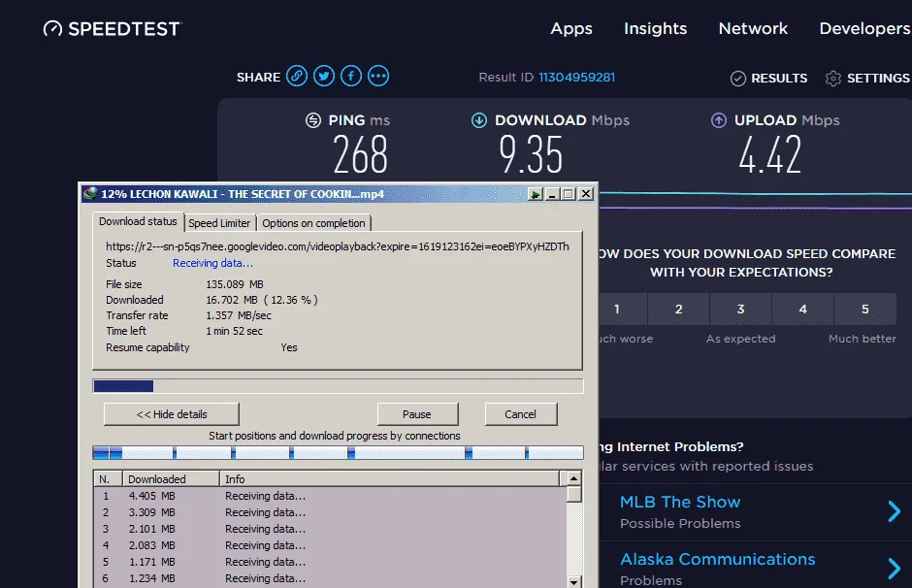The width and height of the screenshot is (912, 588).
Task: Click the 16.702 MB downloaded value
Action: pos(262,300)
